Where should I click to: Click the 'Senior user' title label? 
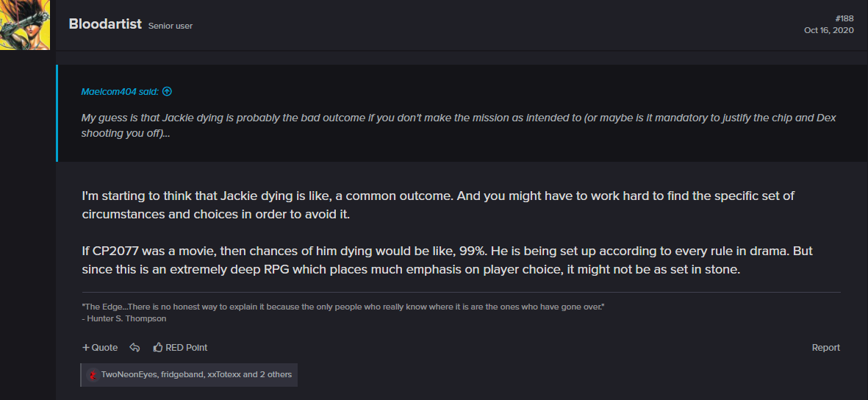click(x=171, y=26)
